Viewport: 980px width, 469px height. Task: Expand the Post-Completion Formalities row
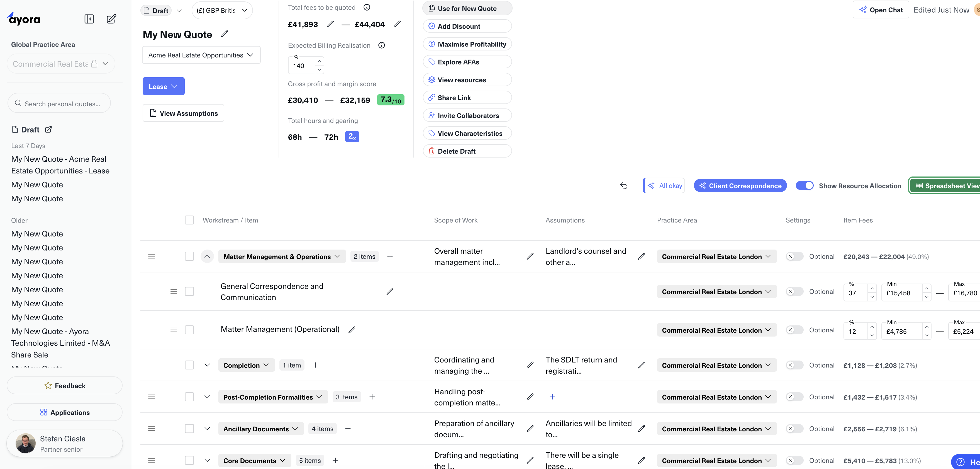(x=207, y=397)
